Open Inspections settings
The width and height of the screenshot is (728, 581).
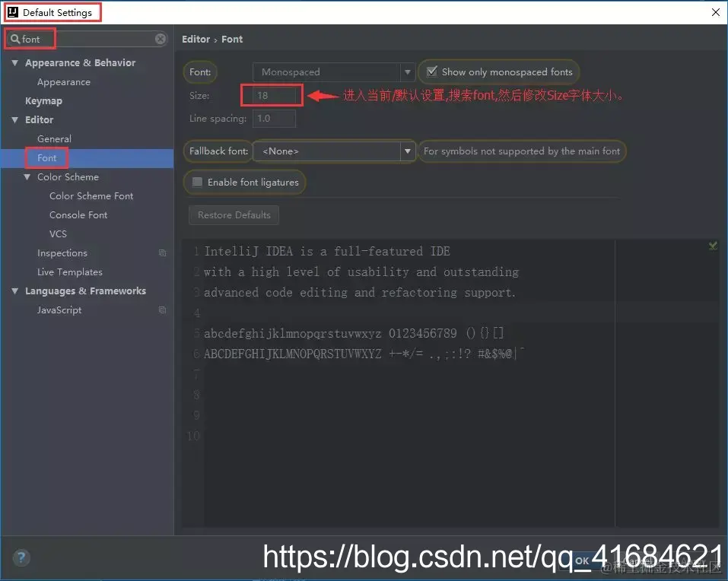[x=62, y=253]
